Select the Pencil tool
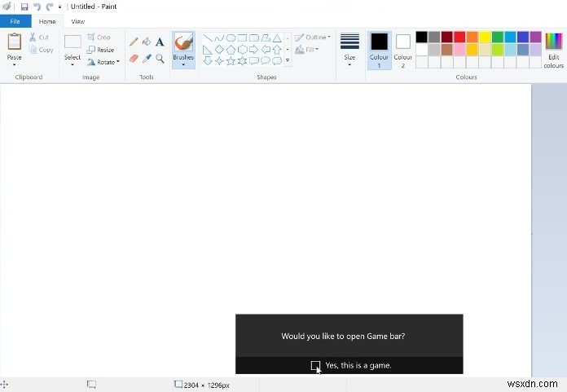Viewport: 567px width, 392px height. tap(134, 42)
